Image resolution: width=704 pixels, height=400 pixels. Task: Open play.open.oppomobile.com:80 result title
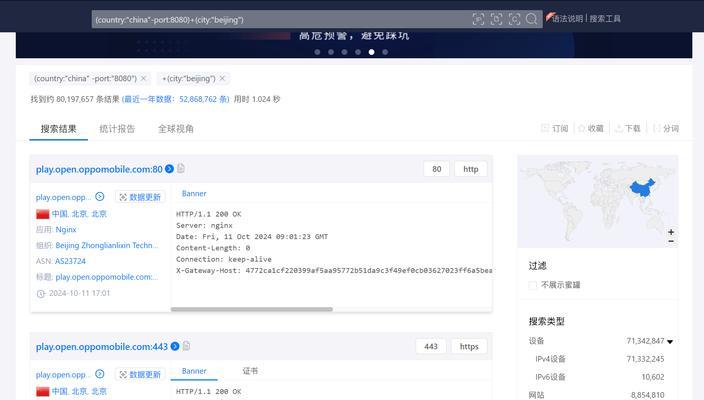pos(99,169)
